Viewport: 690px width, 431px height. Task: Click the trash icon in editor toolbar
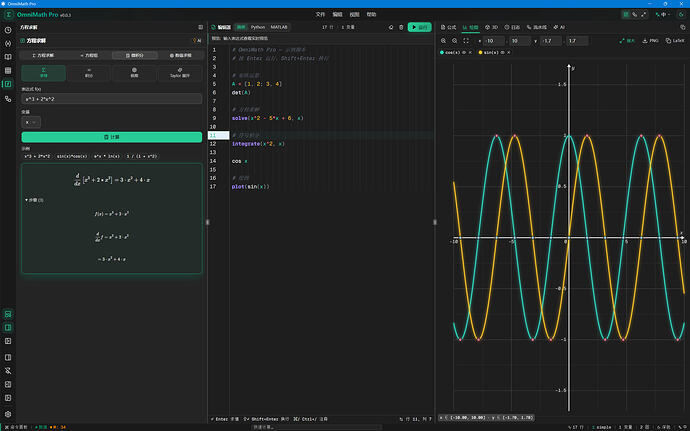point(401,27)
